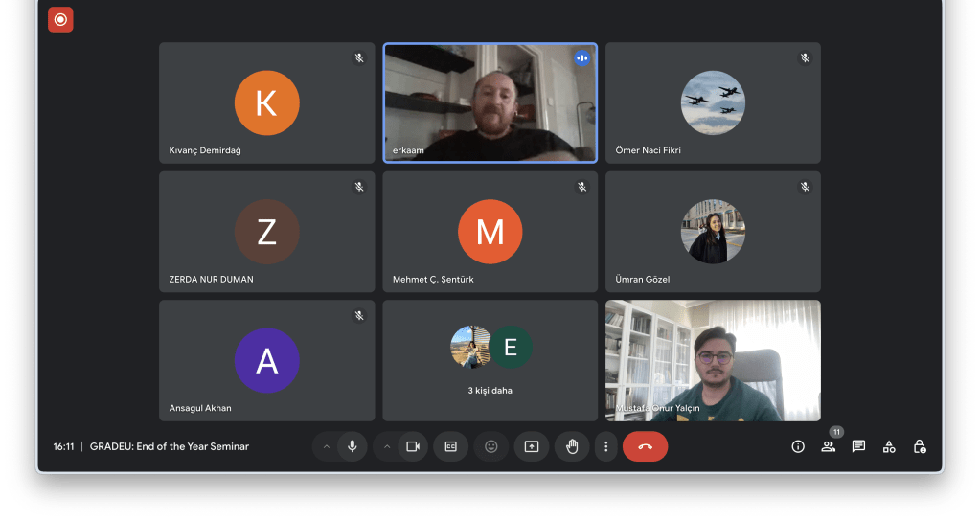
Task: Select erkaam's speaking video tile
Action: click(490, 102)
